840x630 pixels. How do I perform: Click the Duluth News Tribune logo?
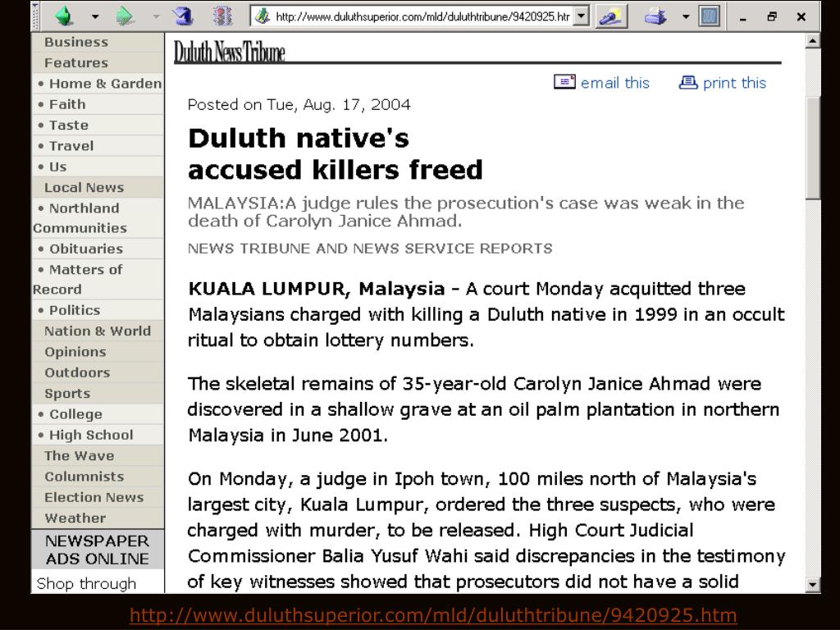(x=230, y=52)
